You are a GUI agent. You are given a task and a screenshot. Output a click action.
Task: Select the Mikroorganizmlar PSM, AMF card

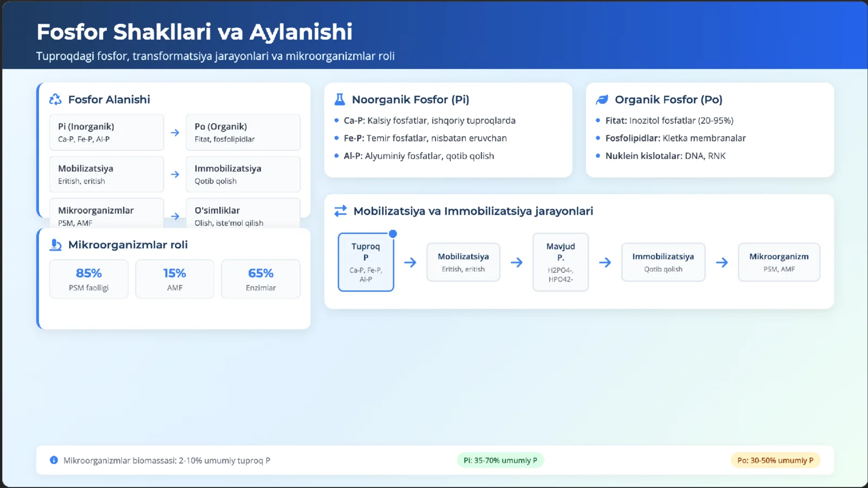[x=106, y=213]
